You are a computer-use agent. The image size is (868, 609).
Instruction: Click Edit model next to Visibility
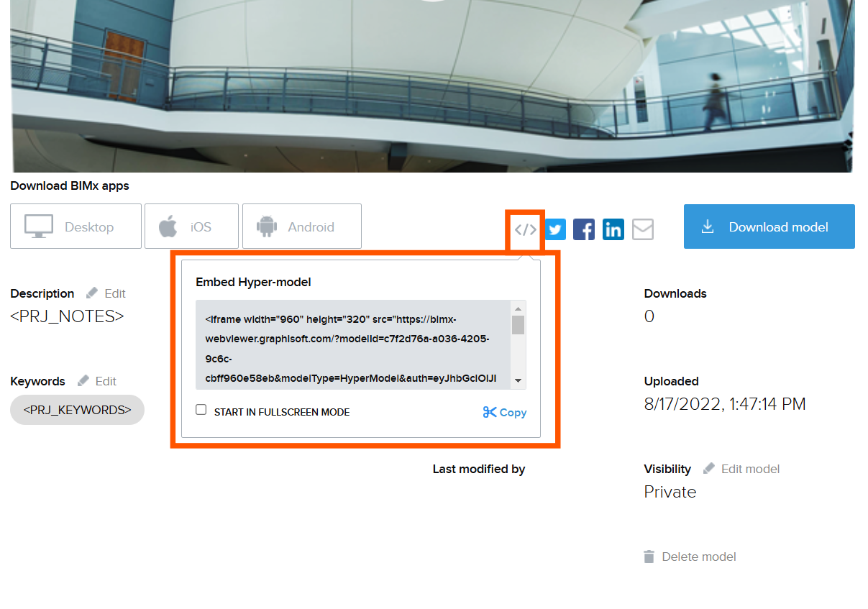pos(741,469)
